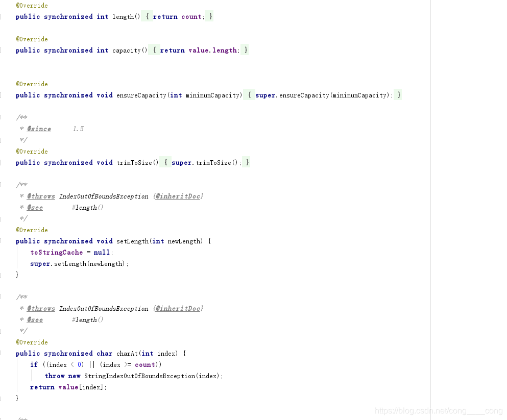Viewport: 507px width, 420px height.
Task: Click the return value[index] statement
Action: (69, 387)
